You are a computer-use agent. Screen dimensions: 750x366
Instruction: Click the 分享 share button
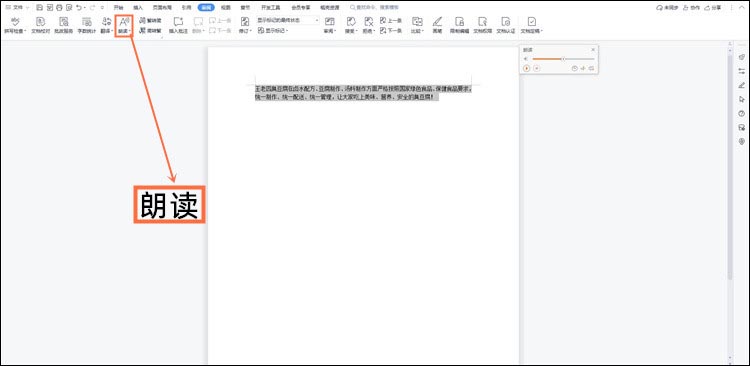pyautogui.click(x=713, y=8)
